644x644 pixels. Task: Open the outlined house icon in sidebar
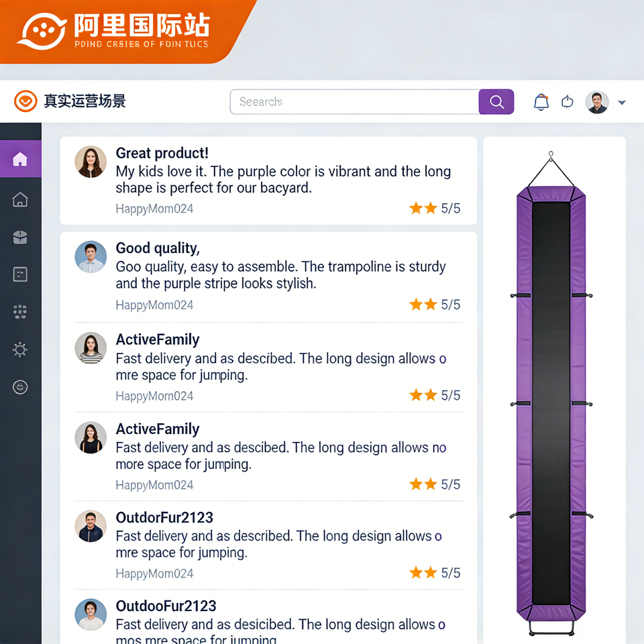click(20, 200)
